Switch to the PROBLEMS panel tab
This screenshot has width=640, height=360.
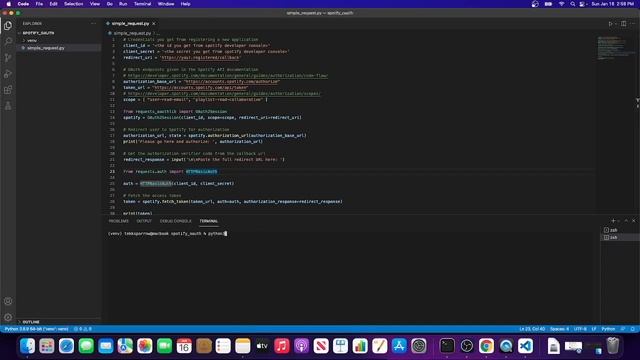click(x=118, y=221)
